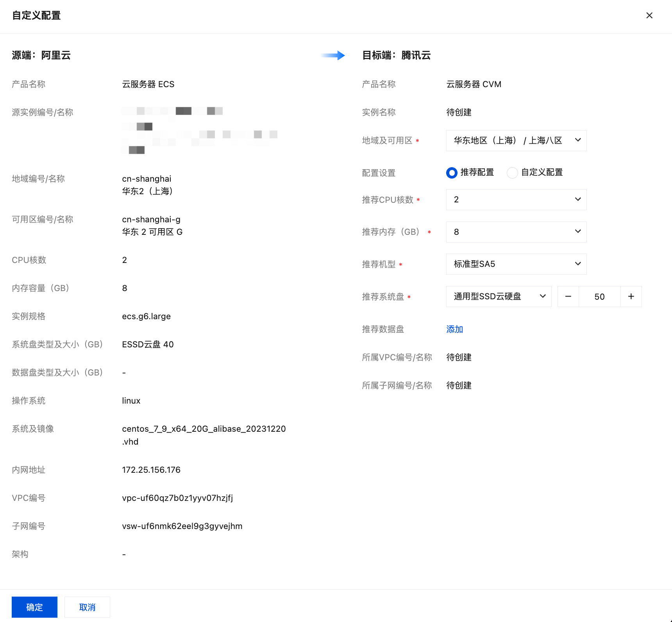Open the 推荐内存 (GB) dropdown
This screenshot has width=672, height=622.
point(516,232)
